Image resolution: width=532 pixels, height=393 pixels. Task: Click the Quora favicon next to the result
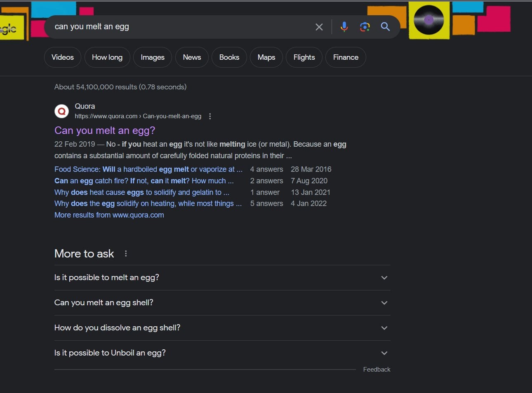[x=62, y=111]
